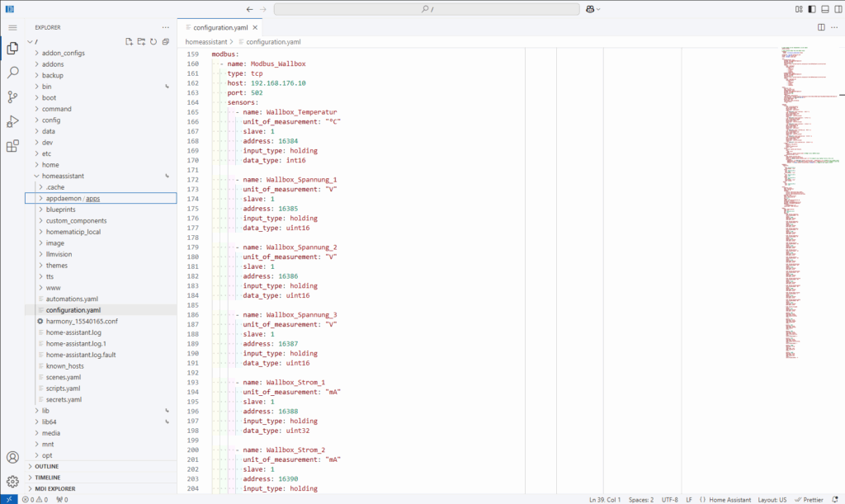Toggle the primary side bar layout icon
This screenshot has height=504, width=845.
pyautogui.click(x=812, y=9)
